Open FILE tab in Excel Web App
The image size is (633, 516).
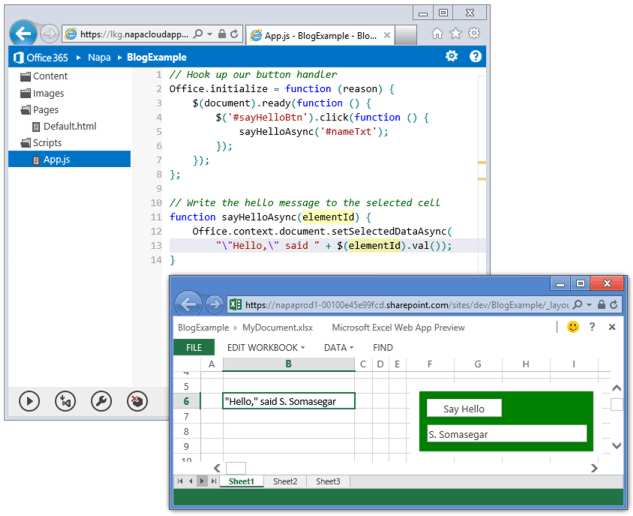pos(194,348)
